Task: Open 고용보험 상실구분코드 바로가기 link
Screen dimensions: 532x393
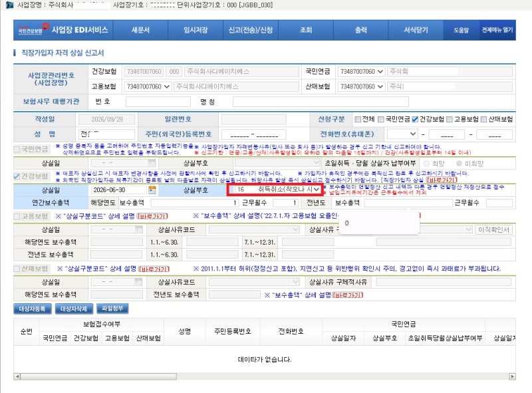Action: click(152, 216)
